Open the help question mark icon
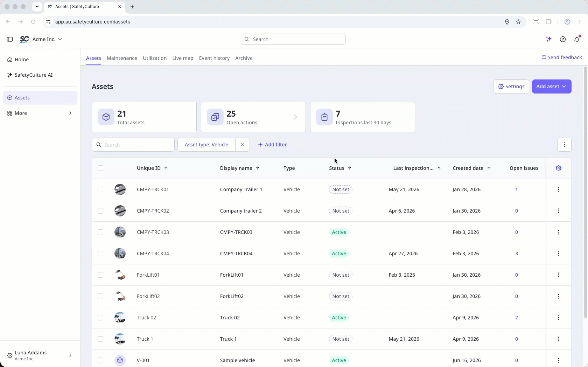Viewport: 588px width, 367px height. point(563,39)
